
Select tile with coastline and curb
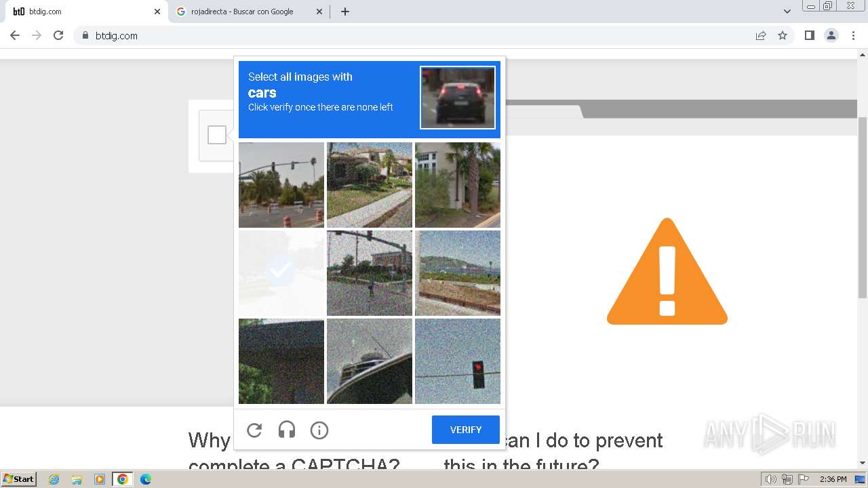tap(458, 273)
